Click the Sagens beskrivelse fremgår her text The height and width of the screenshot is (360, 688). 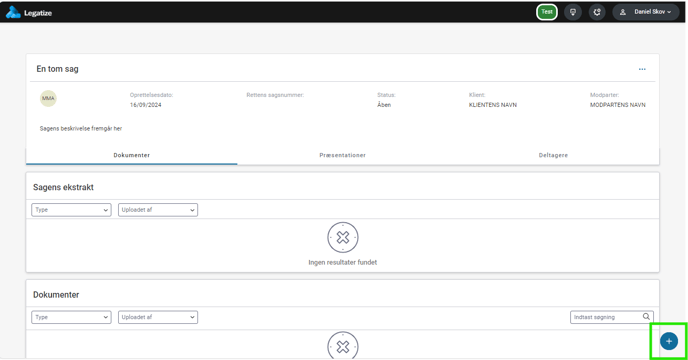point(81,129)
